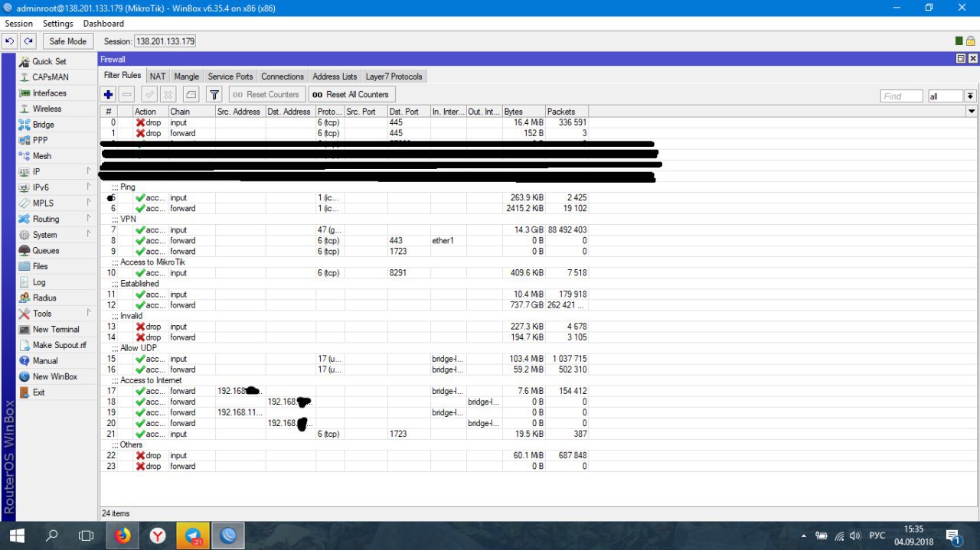The height and width of the screenshot is (550, 980).
Task: Click the Disable rule cross icon
Action: 168,95
